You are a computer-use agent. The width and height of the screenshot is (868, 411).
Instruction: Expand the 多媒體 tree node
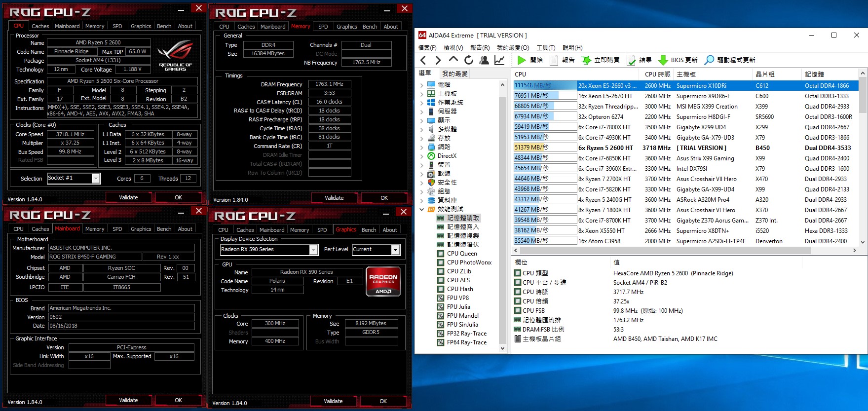(421, 129)
